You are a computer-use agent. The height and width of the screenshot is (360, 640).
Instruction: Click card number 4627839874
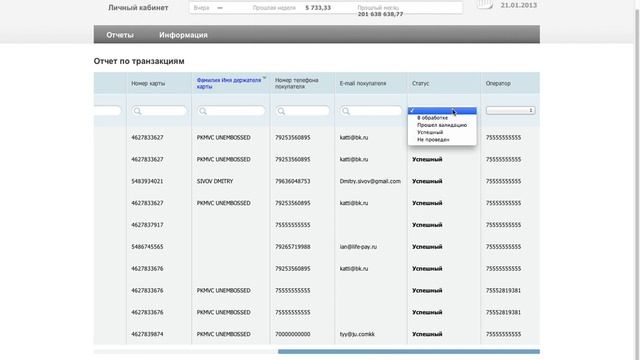point(147,334)
